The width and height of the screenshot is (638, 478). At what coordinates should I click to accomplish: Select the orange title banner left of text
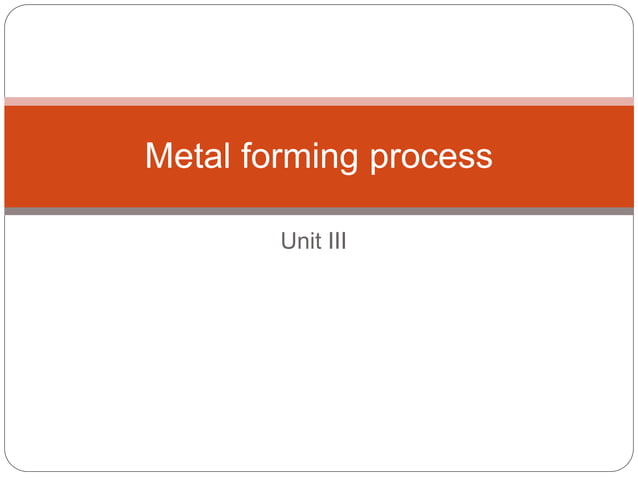coord(73,157)
